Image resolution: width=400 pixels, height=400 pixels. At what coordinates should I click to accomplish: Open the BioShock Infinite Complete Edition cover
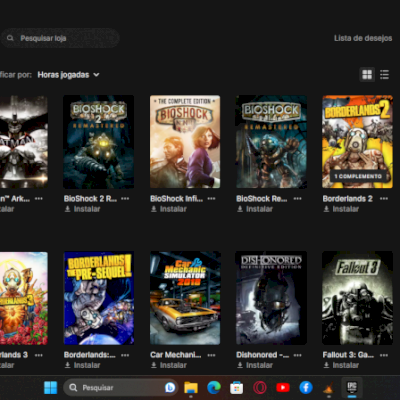[x=185, y=142]
